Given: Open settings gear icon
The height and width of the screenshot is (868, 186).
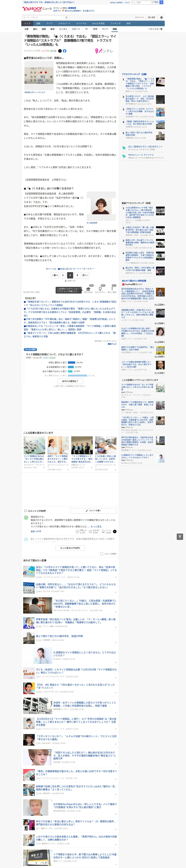Looking at the screenshot, I should (x=161, y=18).
